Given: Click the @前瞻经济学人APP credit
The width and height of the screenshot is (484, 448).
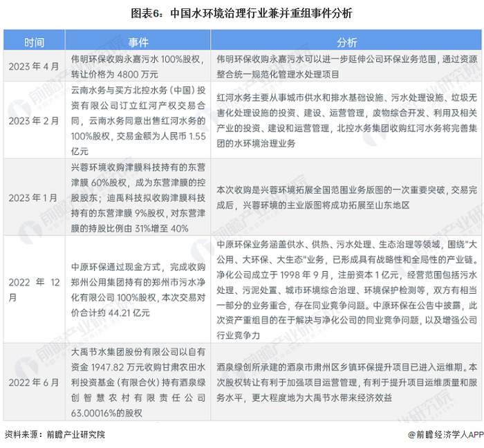Looking at the screenshot, I should (x=446, y=434).
